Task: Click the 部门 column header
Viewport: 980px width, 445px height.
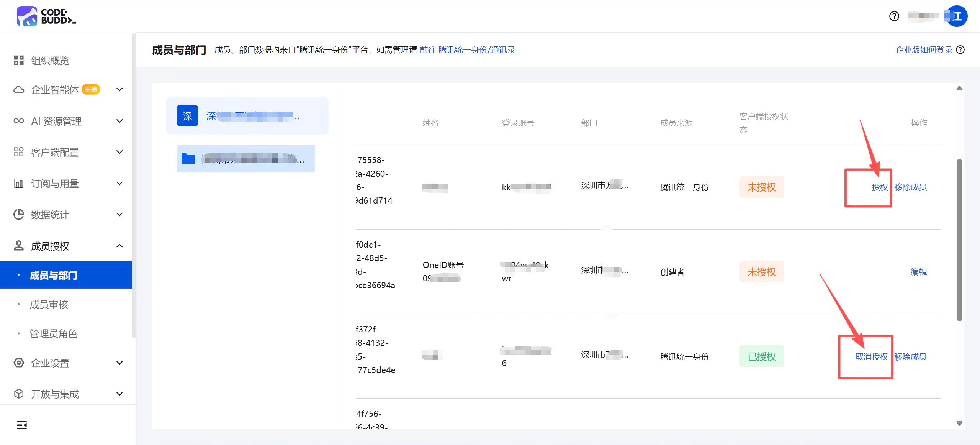Action: coord(589,123)
